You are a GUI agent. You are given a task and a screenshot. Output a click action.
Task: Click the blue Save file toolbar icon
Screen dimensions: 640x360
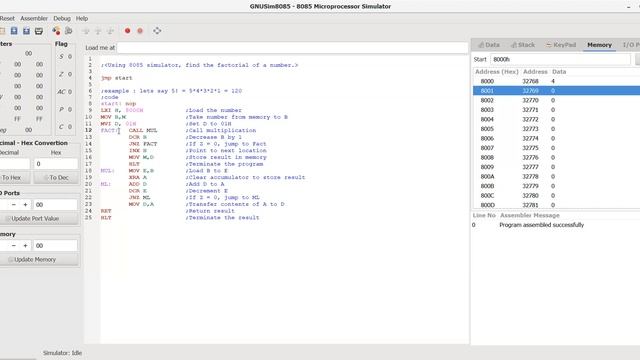coord(14,31)
